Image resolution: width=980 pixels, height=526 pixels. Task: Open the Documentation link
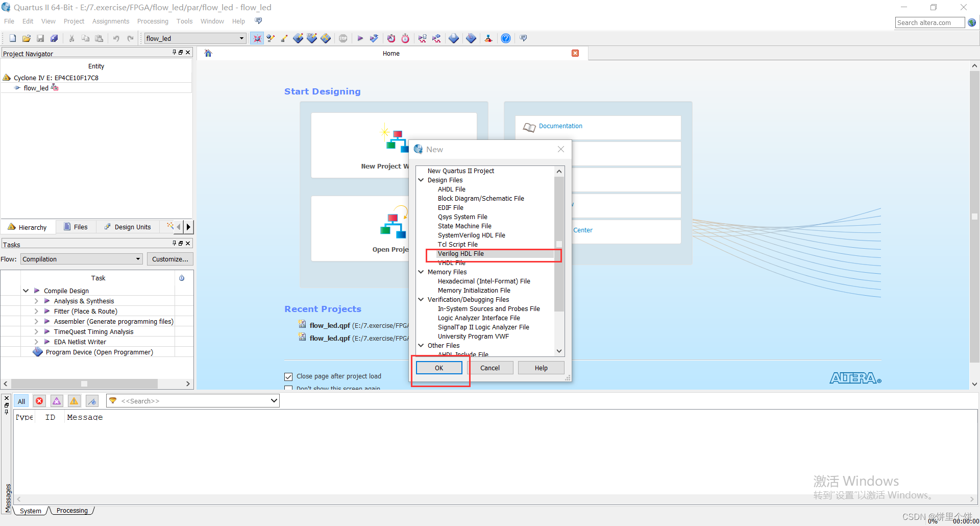click(x=560, y=126)
